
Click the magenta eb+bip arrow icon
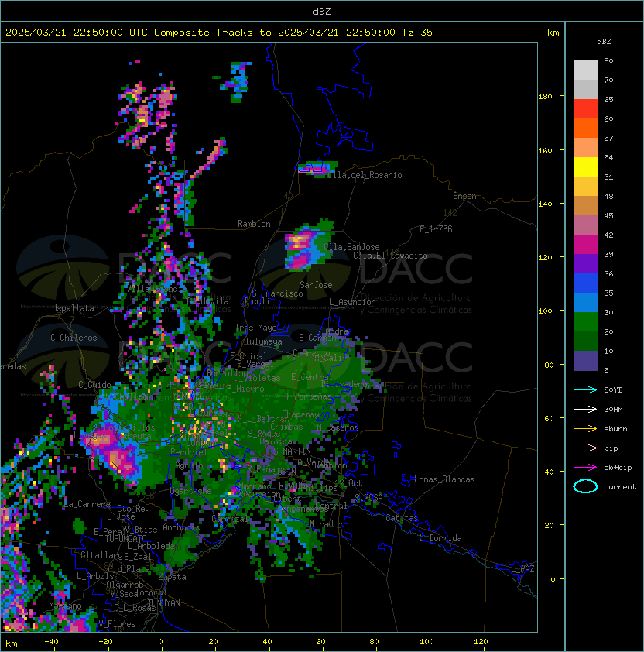pos(585,468)
